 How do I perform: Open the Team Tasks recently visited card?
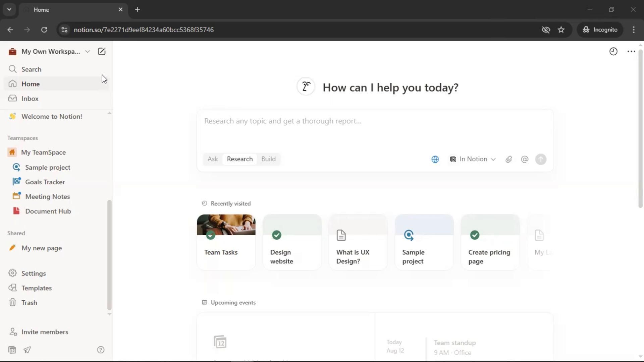(226, 242)
